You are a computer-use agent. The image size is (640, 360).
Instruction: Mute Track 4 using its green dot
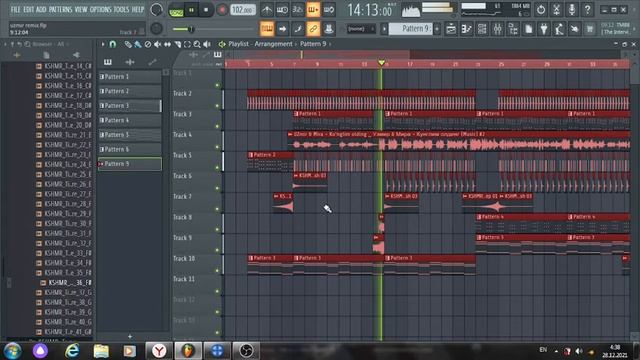point(218,147)
